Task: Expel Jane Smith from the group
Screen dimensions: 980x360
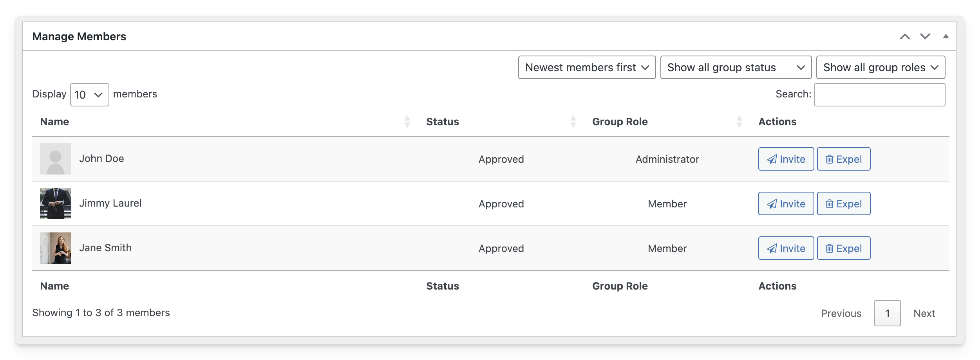Action: click(x=844, y=248)
